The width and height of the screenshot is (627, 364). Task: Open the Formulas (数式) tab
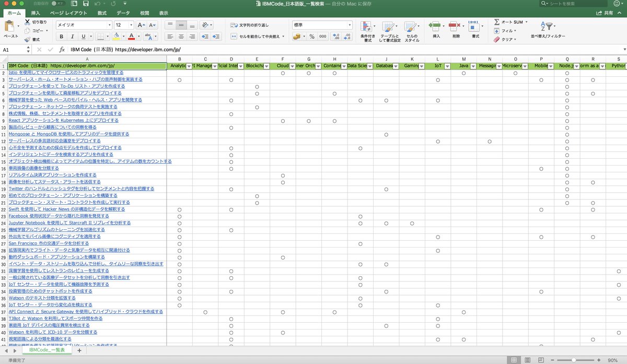pos(102,13)
